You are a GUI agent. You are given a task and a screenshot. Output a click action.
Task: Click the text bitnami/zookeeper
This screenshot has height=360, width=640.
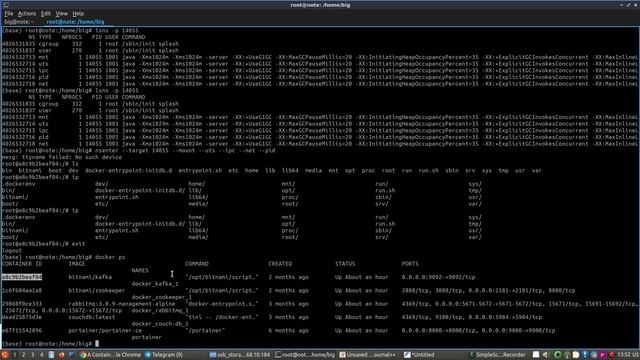pyautogui.click(x=96, y=291)
